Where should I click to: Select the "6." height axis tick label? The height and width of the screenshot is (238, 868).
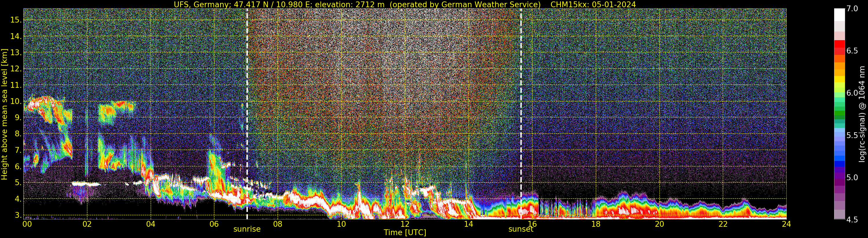18,166
